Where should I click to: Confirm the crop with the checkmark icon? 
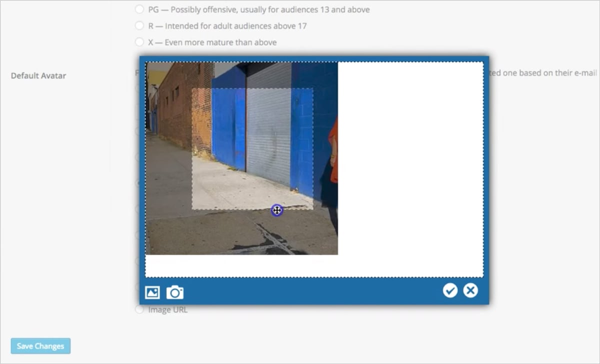(x=450, y=290)
